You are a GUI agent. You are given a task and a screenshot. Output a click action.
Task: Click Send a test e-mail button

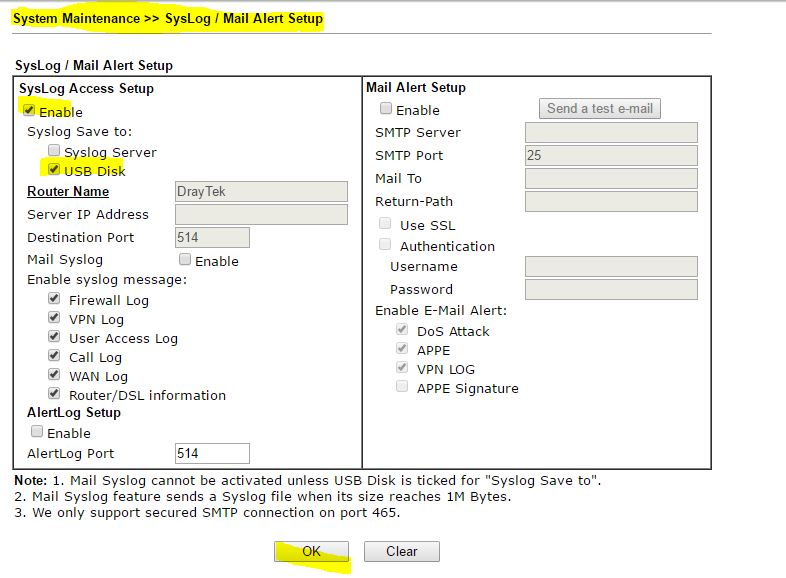(599, 108)
